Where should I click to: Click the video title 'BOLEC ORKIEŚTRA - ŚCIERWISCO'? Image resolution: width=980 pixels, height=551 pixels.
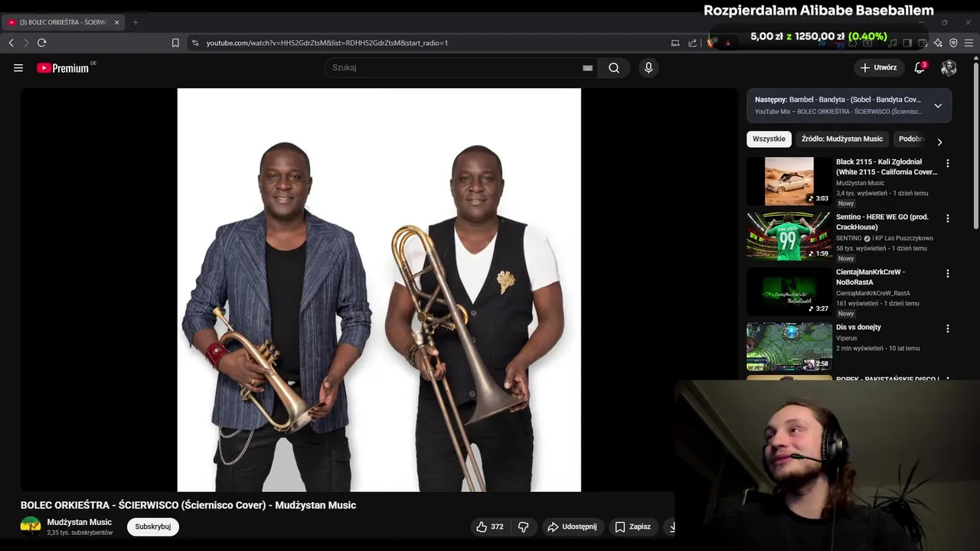[188, 505]
